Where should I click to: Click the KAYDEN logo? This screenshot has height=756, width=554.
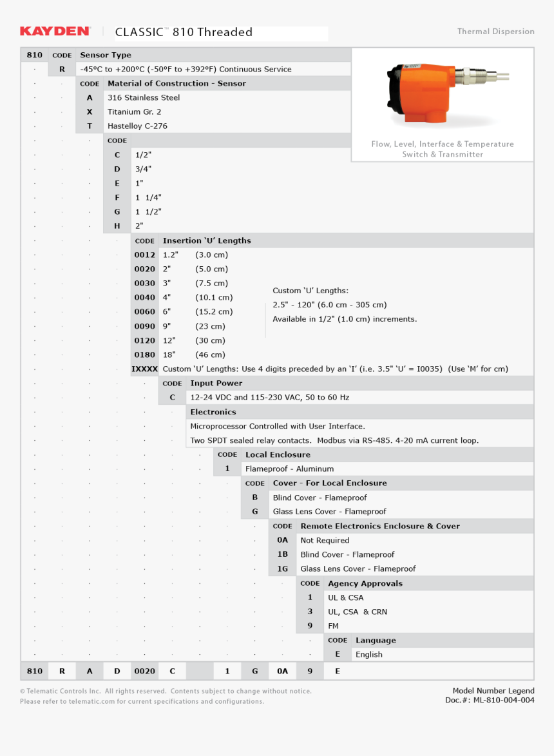click(x=55, y=32)
